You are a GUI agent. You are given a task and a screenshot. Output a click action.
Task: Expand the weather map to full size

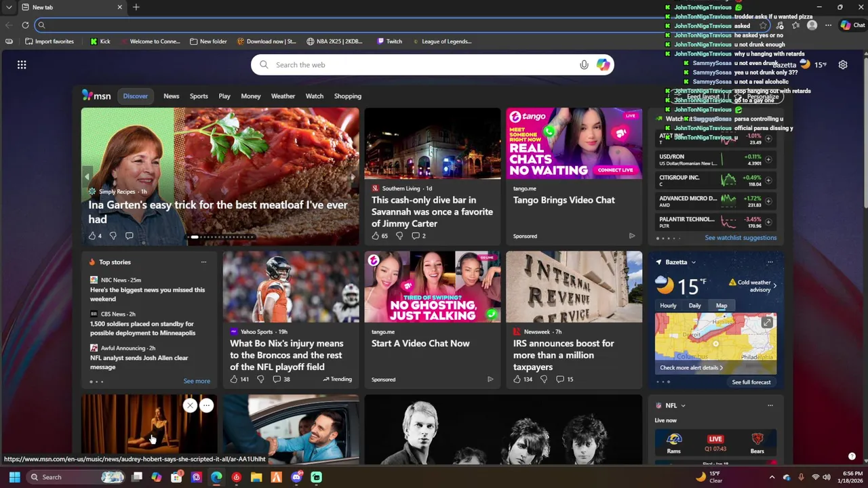click(x=767, y=323)
